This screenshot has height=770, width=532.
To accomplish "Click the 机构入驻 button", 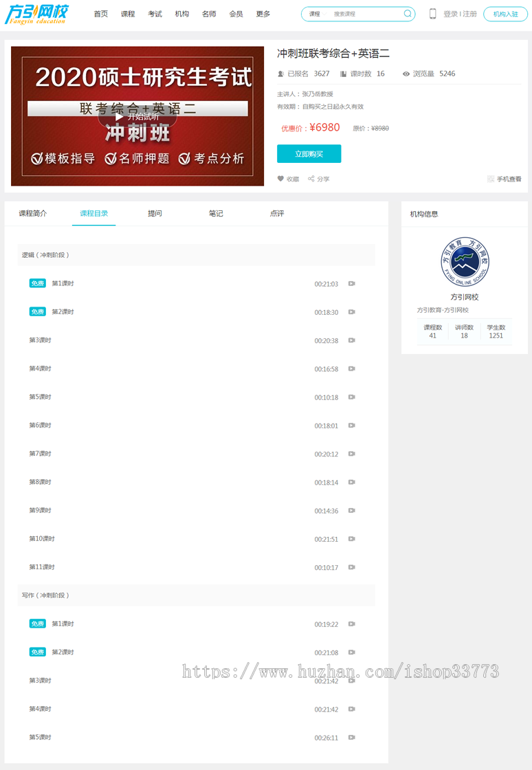I will pyautogui.click(x=505, y=14).
